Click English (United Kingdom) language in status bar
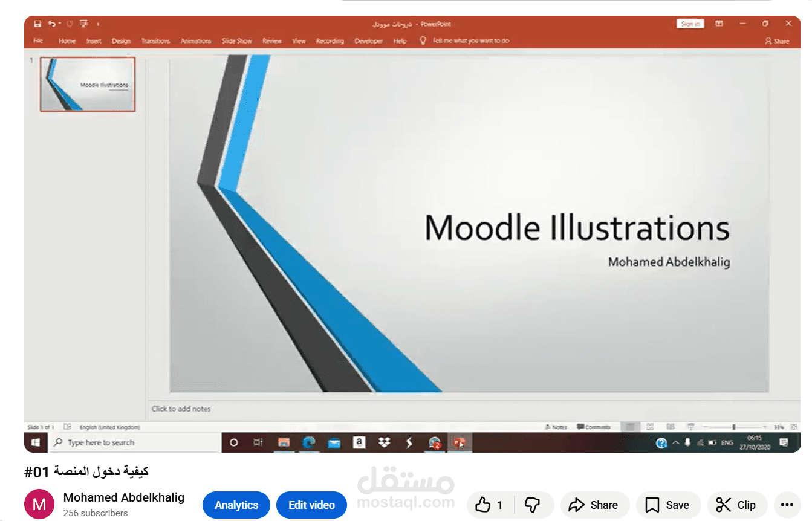The width and height of the screenshot is (812, 521). coord(110,427)
